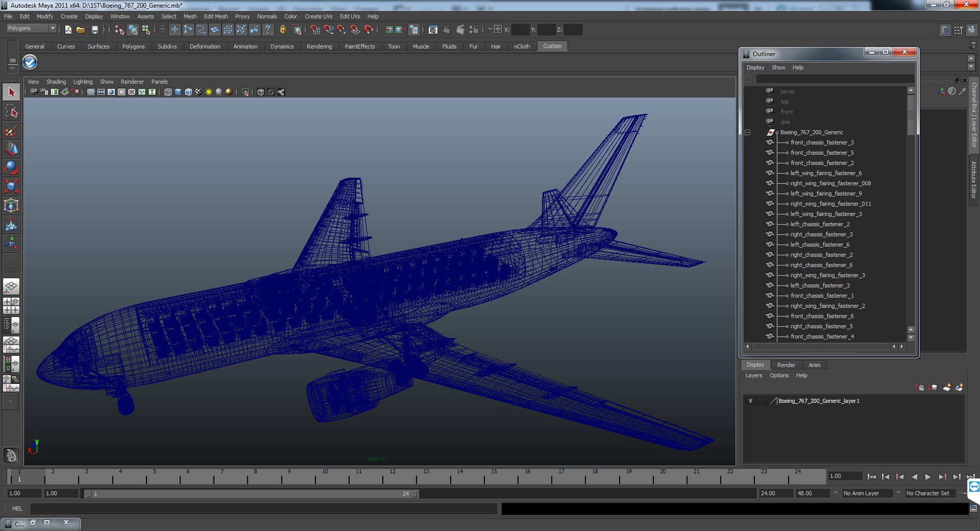
Task: Click the checkmark shelf button
Action: tap(30, 62)
